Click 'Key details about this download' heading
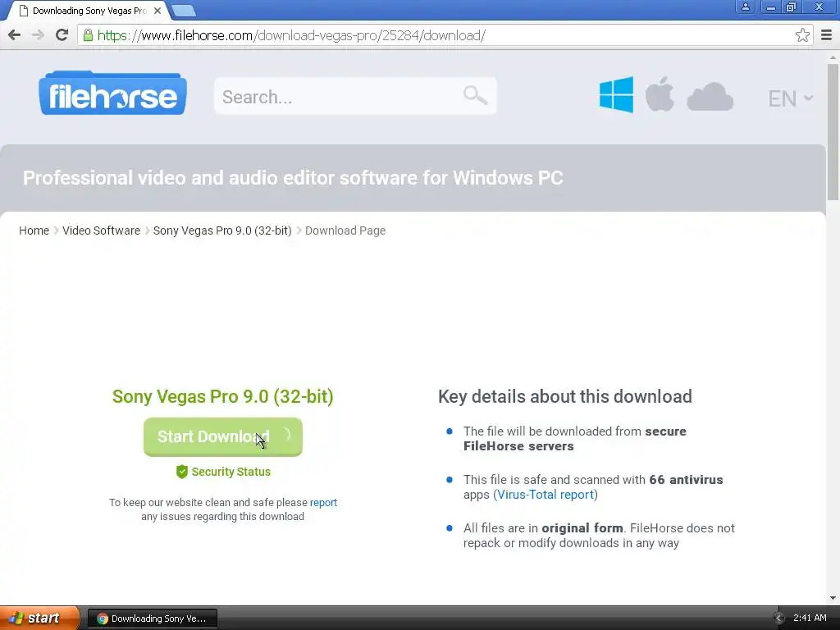This screenshot has height=630, width=840. tap(565, 396)
